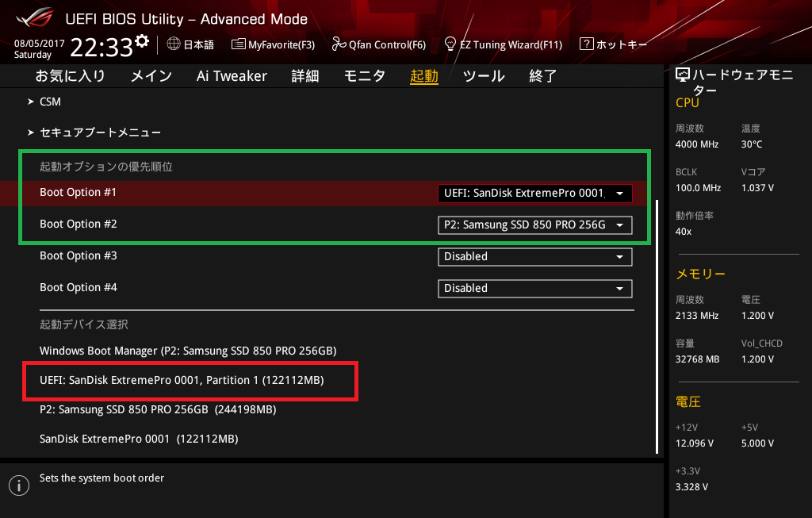The width and height of the screenshot is (812, 518).
Task: Click the info icon beside help text
Action: (x=19, y=485)
